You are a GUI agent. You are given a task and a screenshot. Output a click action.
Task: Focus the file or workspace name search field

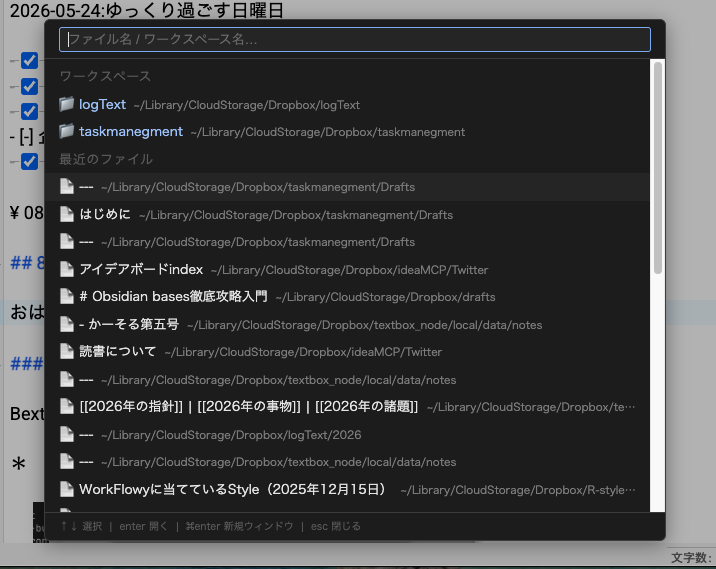click(x=354, y=39)
